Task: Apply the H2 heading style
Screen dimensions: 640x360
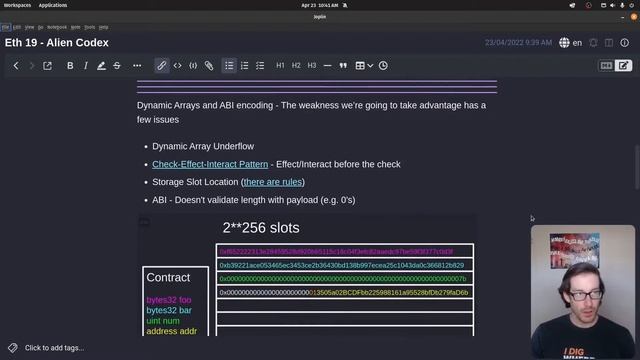Action: (296, 66)
